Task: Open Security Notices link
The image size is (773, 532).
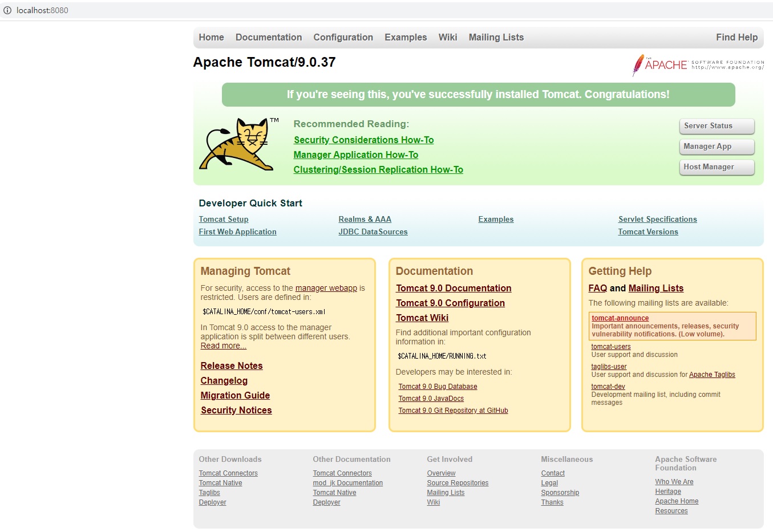Action: coord(236,410)
